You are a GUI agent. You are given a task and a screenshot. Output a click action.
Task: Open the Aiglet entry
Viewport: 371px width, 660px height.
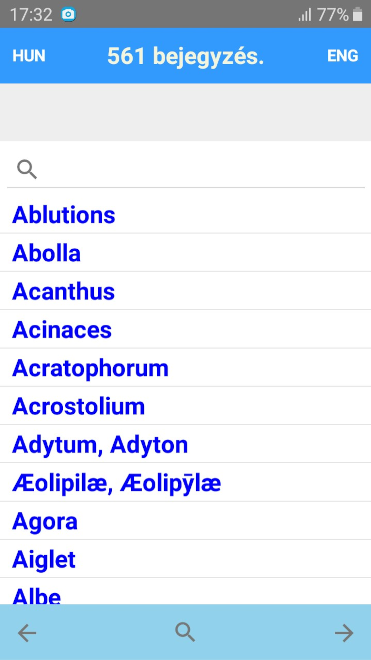(185, 559)
